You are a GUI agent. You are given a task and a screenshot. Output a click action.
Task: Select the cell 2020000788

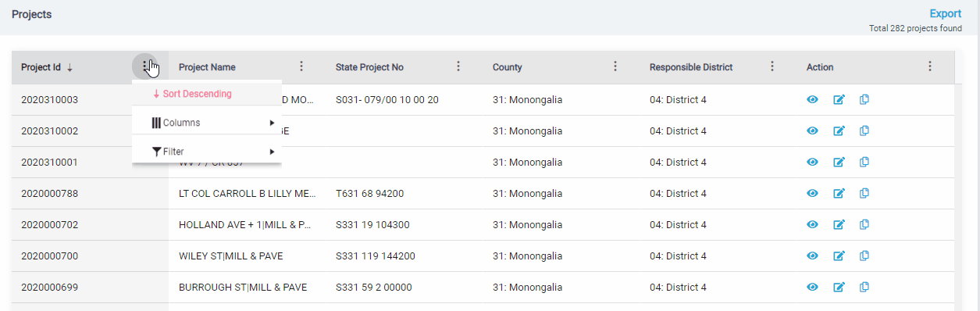tap(90, 193)
